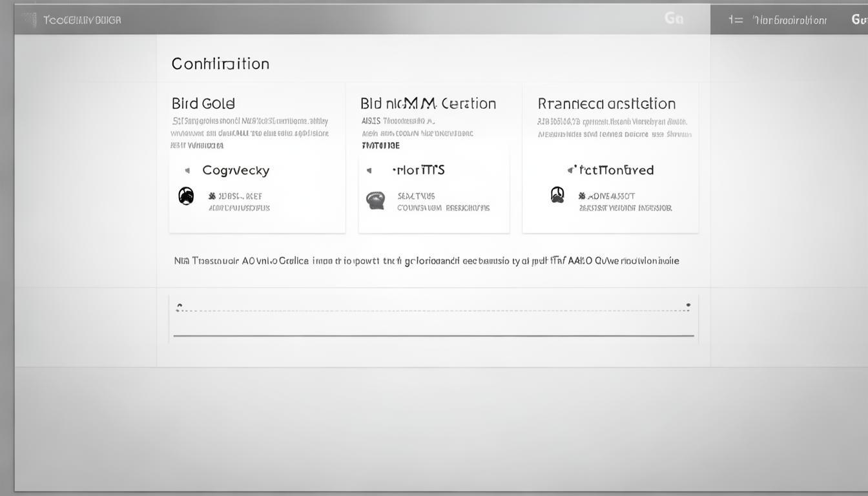
Task: Click the 'Ga' icon in the header bar
Action: click(x=674, y=19)
